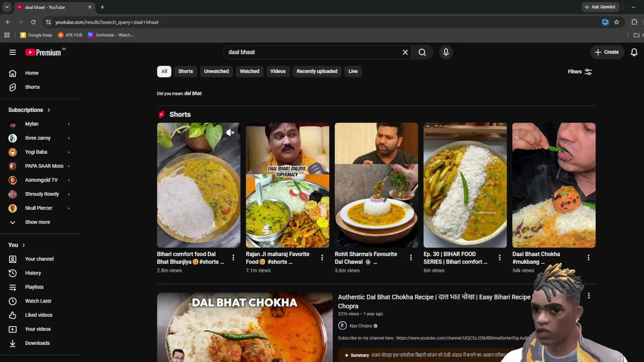Unmute the Bihari comfort food short preview
Image resolution: width=644 pixels, height=362 pixels.
pos(230,133)
